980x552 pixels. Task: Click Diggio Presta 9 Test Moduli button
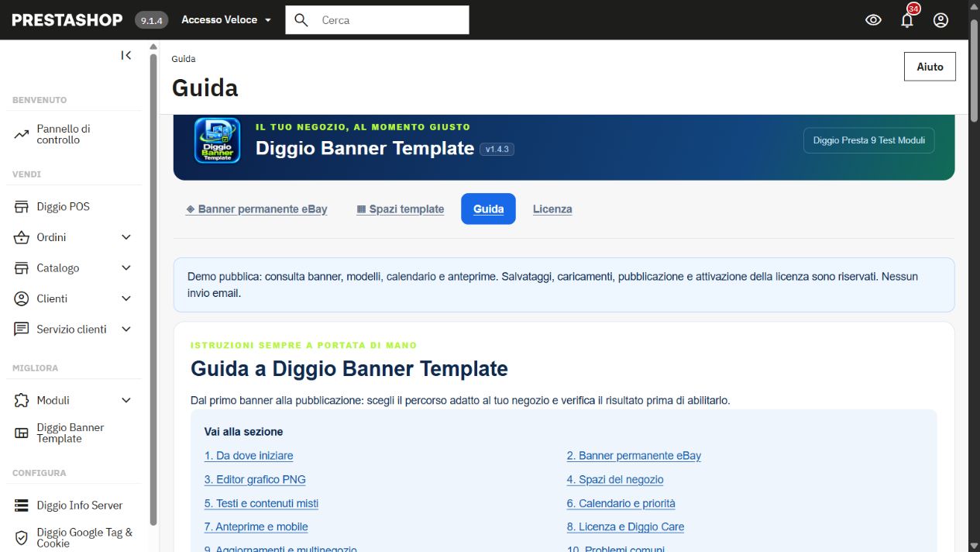coord(869,140)
